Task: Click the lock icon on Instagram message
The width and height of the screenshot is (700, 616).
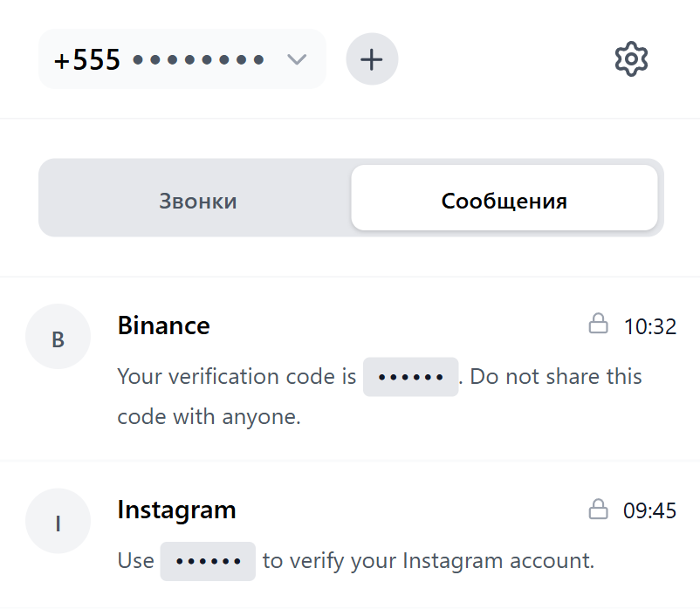Action: coord(598,509)
